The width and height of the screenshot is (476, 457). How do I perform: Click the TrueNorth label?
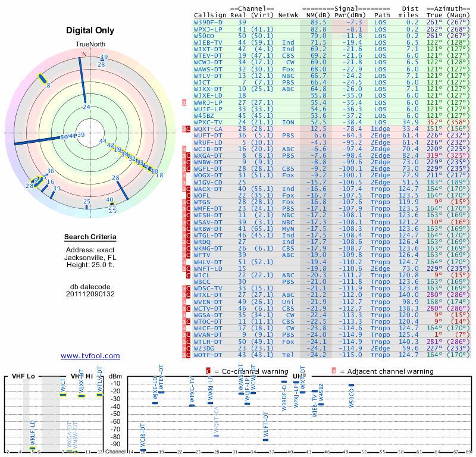click(x=90, y=45)
